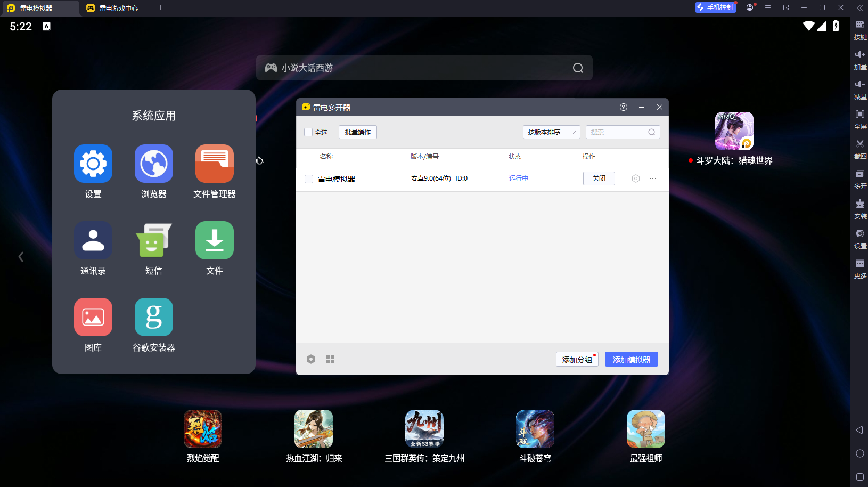Close the 雷电多开器 window
Image resolution: width=868 pixels, height=487 pixels.
tap(660, 107)
